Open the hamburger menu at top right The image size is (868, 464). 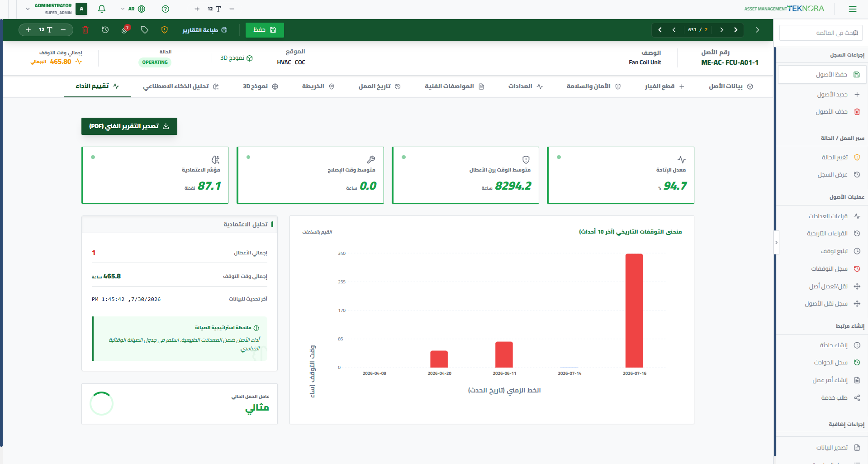tap(853, 9)
